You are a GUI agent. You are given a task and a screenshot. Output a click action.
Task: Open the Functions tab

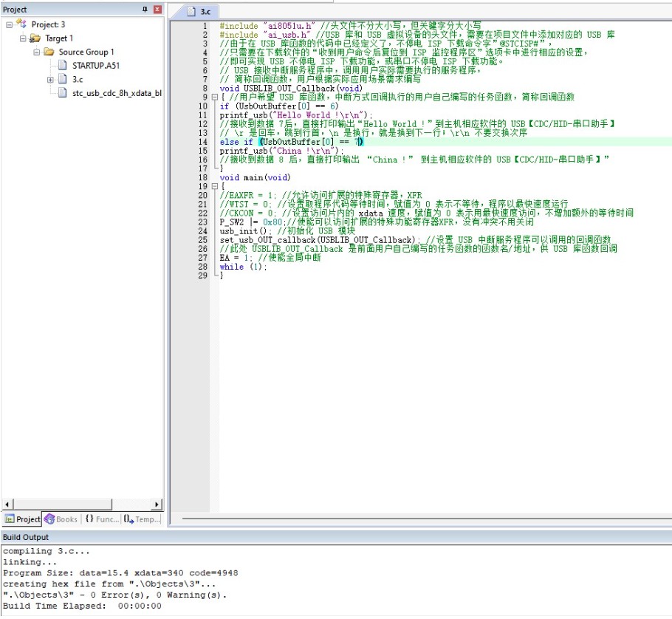(x=102, y=519)
